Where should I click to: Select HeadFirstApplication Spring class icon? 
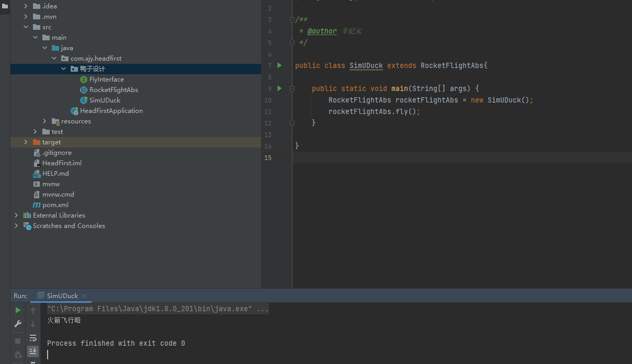click(74, 111)
